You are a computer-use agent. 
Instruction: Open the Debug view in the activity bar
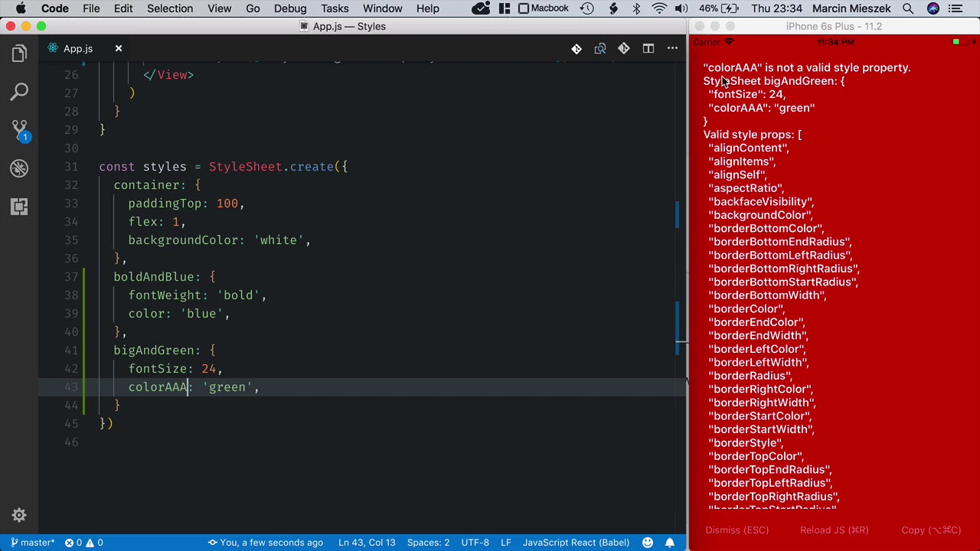click(x=19, y=168)
